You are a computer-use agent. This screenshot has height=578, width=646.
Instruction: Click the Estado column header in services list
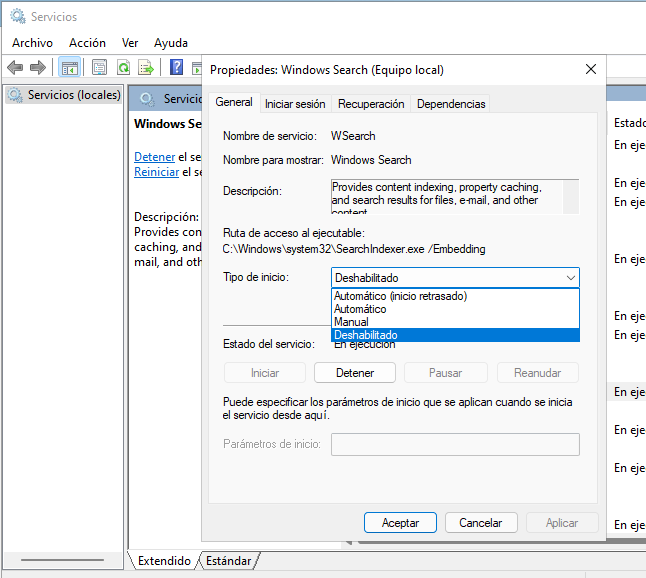(629, 123)
